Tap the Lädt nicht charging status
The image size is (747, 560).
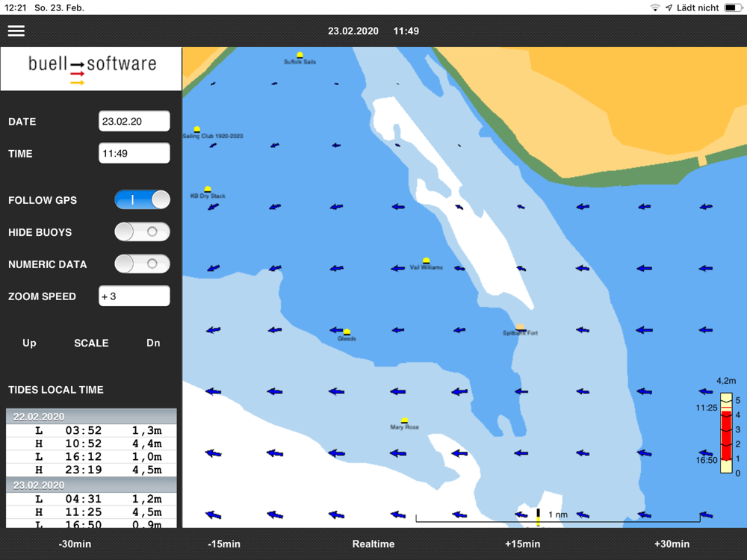point(698,7)
